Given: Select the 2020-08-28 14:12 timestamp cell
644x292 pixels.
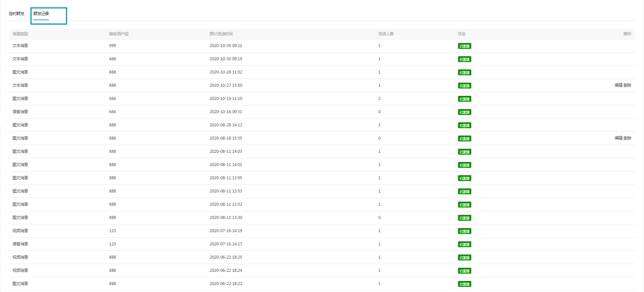Looking at the screenshot, I should click(x=226, y=125).
